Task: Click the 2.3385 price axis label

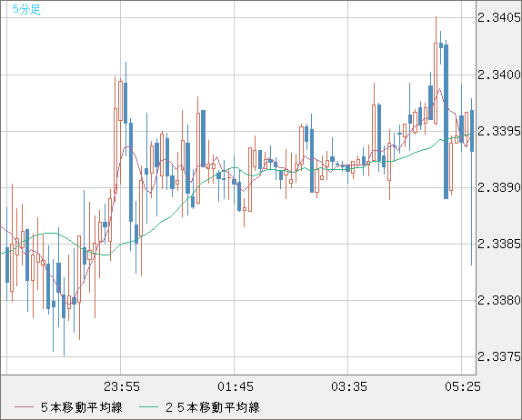Action: tap(499, 244)
